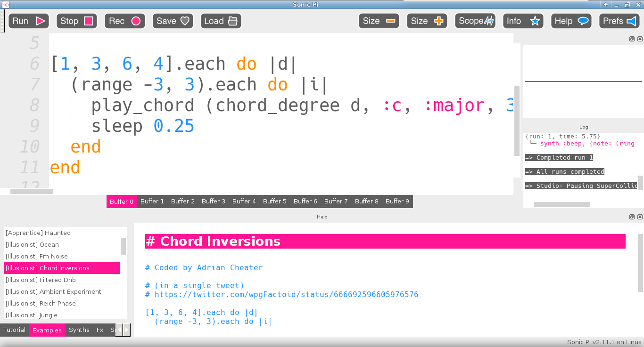
Task: Open Prefs panel
Action: point(619,21)
